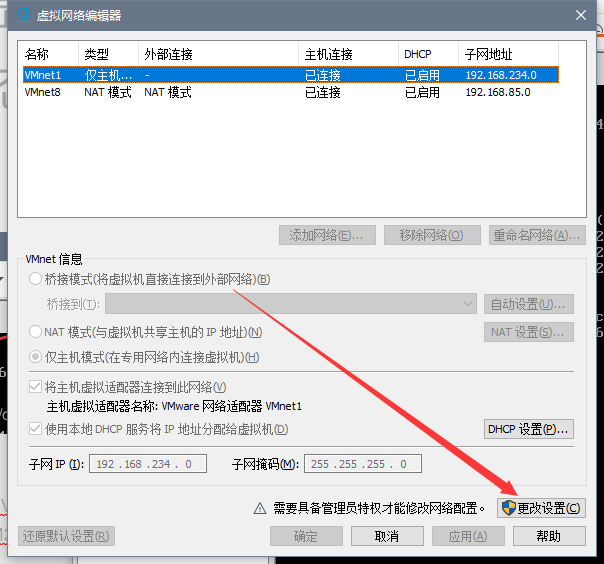This screenshot has height=564, width=604.
Task: Click the 应用 button
Action: (468, 536)
